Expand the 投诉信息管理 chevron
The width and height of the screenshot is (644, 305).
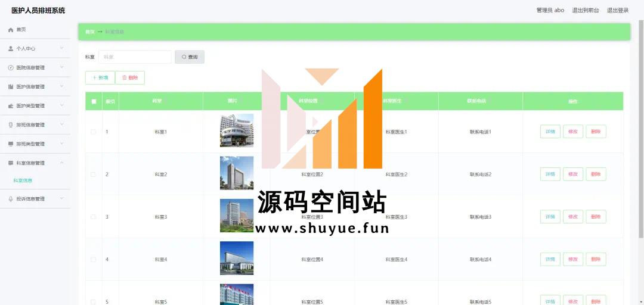click(x=61, y=199)
